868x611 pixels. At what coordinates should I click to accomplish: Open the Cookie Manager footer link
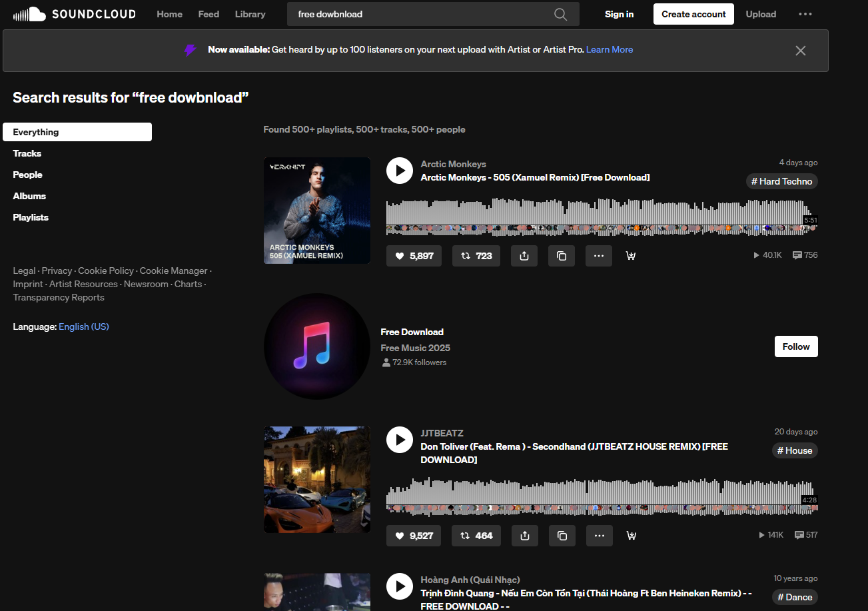coord(173,271)
